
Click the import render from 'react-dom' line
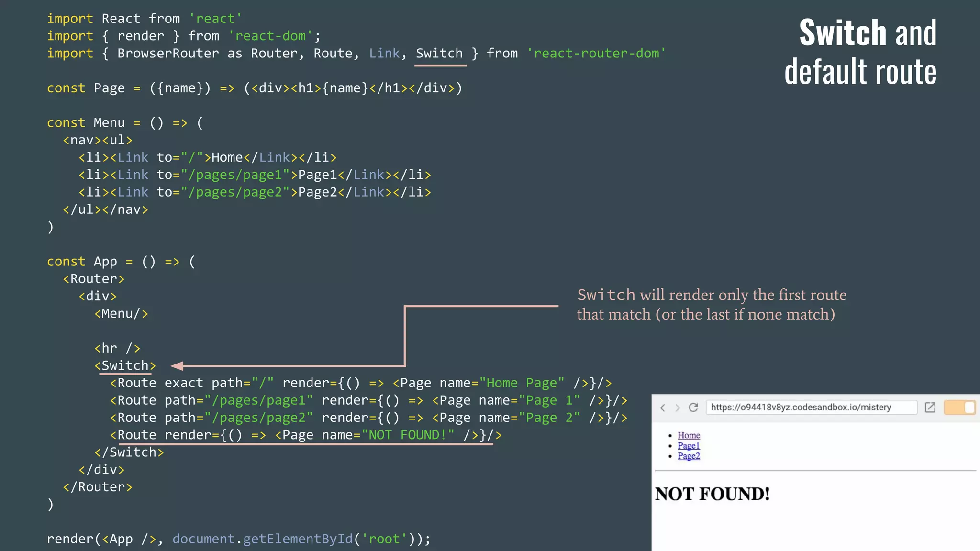tap(184, 36)
